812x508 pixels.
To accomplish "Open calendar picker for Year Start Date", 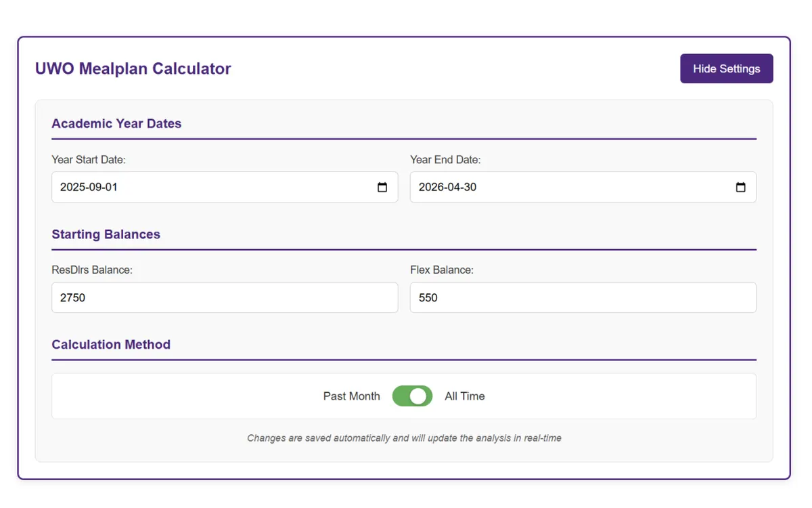I will click(x=382, y=187).
